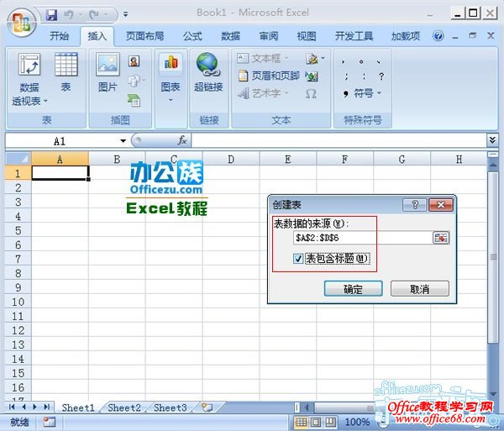Click the fx insert function icon
Image resolution: width=504 pixels, height=431 pixels.
point(182,140)
